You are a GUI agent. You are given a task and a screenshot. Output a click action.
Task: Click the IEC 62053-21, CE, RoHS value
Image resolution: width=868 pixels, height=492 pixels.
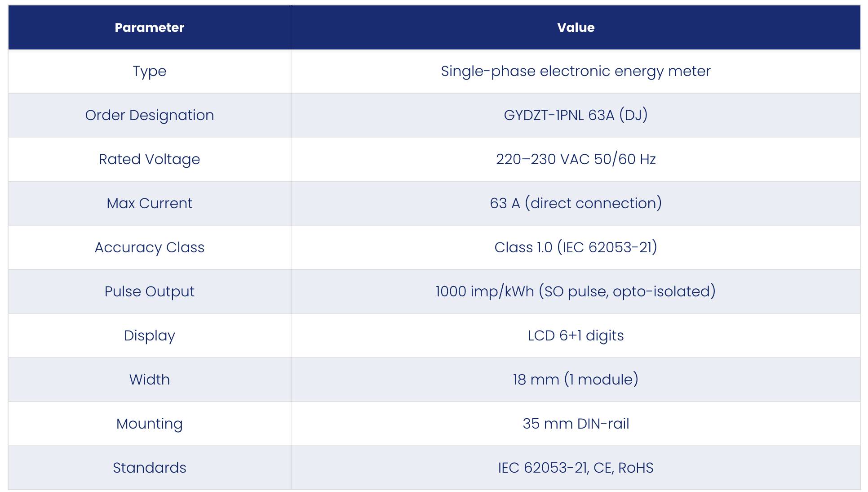(576, 468)
